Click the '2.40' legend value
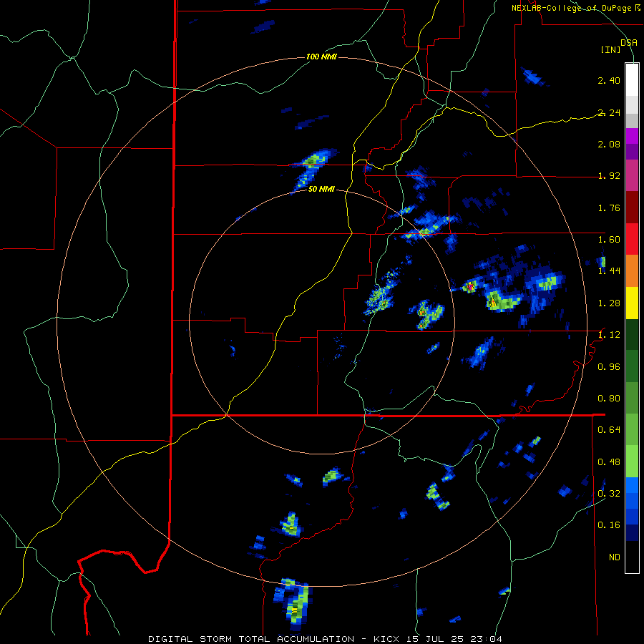The image size is (644, 644). [x=609, y=80]
